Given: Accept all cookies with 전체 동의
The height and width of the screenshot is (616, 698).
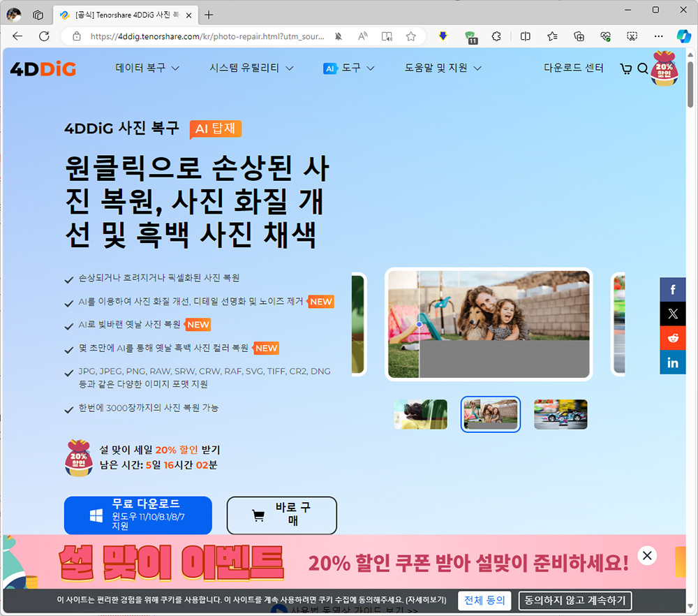Looking at the screenshot, I should (484, 601).
